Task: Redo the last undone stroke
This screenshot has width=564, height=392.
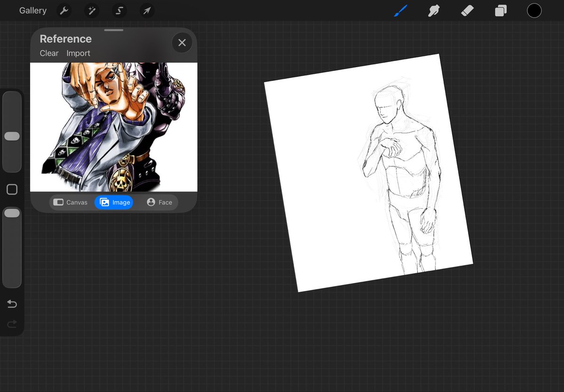Action: 12,324
